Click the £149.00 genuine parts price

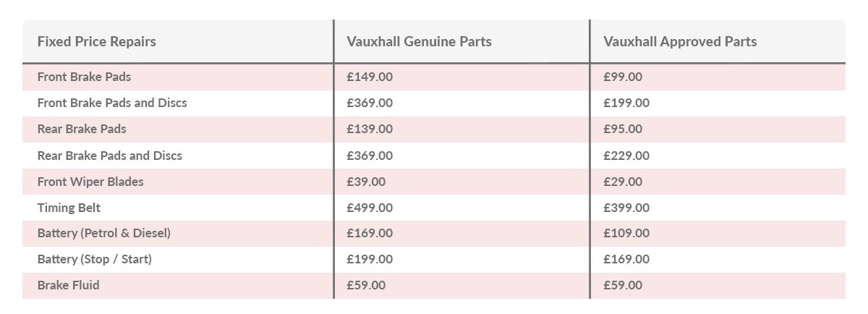click(370, 77)
